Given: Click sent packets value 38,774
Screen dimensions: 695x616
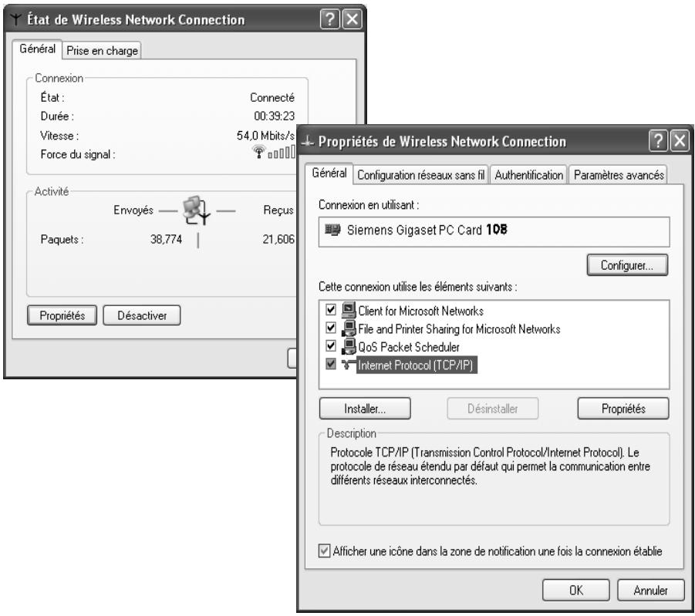Looking at the screenshot, I should [x=166, y=239].
